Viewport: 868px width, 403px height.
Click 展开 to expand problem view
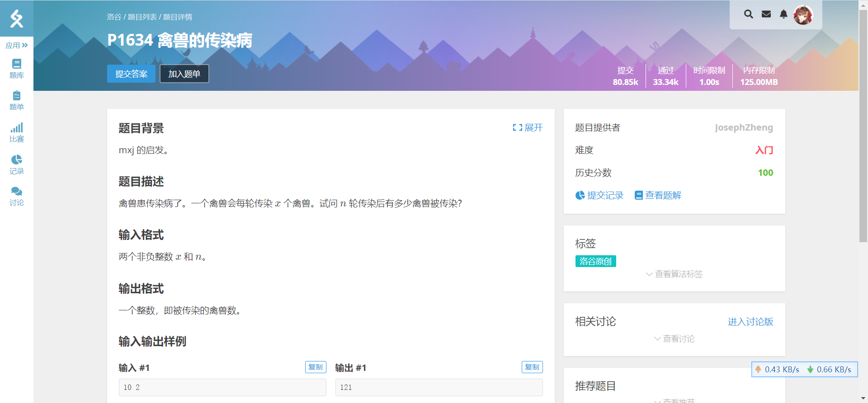(528, 128)
